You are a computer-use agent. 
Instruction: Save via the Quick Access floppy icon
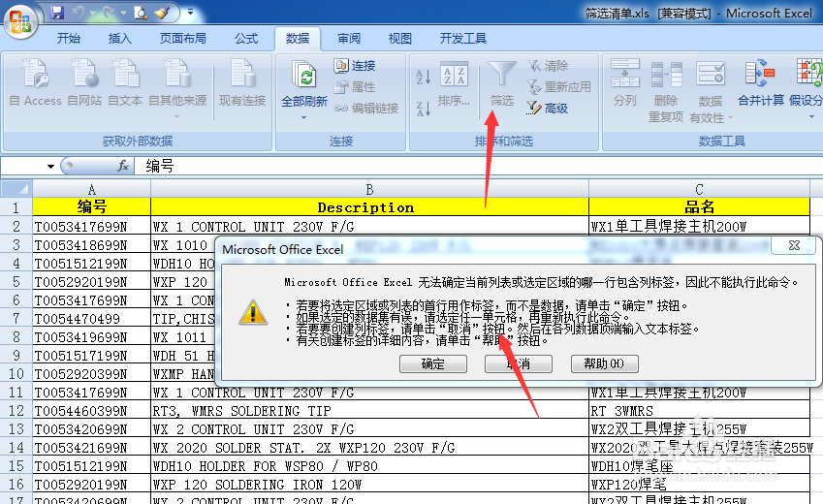click(56, 13)
